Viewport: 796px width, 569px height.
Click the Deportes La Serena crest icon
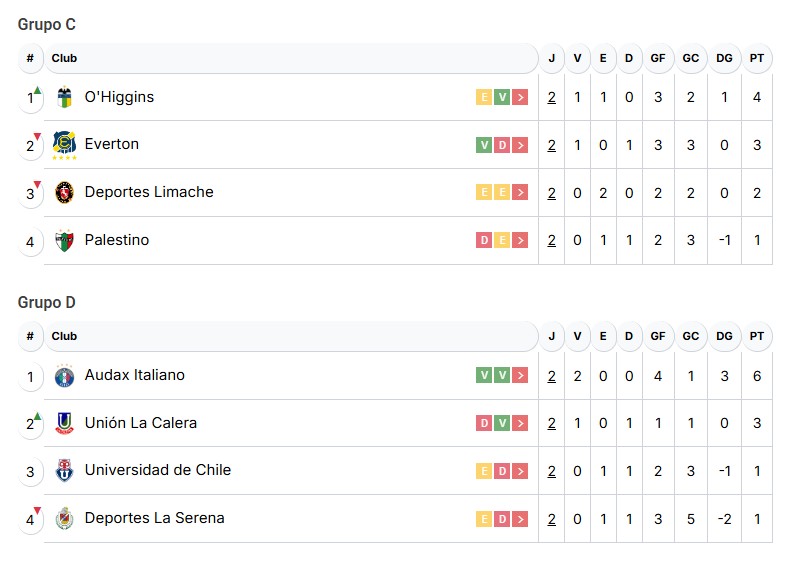coord(65,518)
